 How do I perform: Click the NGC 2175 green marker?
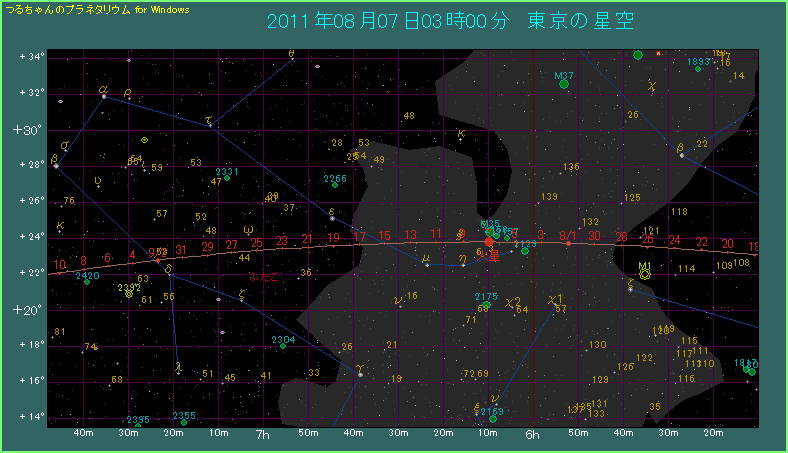pos(487,303)
